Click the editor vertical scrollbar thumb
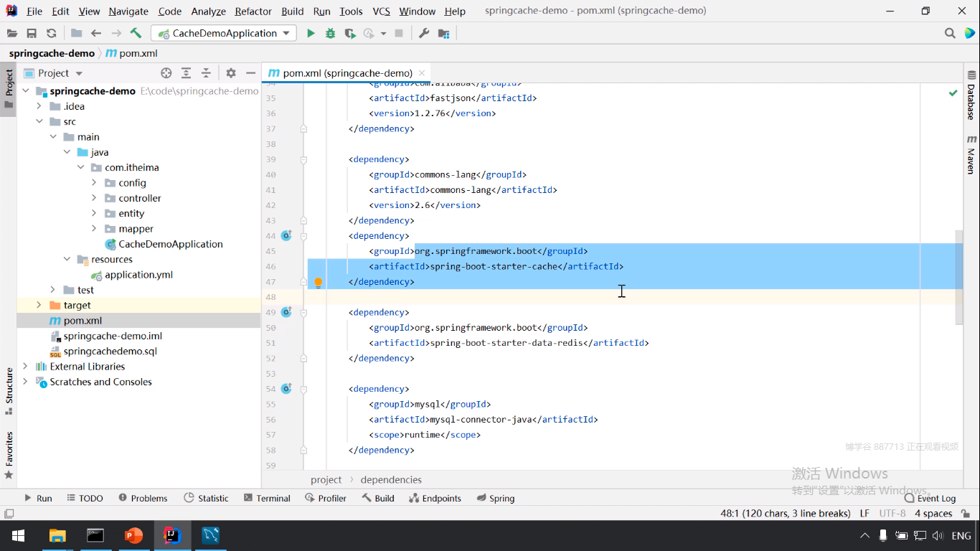980x551 pixels. pos(958,277)
